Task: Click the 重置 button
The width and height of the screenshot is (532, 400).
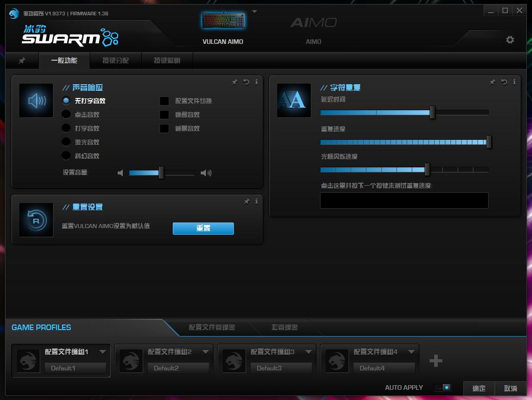Action: point(203,228)
